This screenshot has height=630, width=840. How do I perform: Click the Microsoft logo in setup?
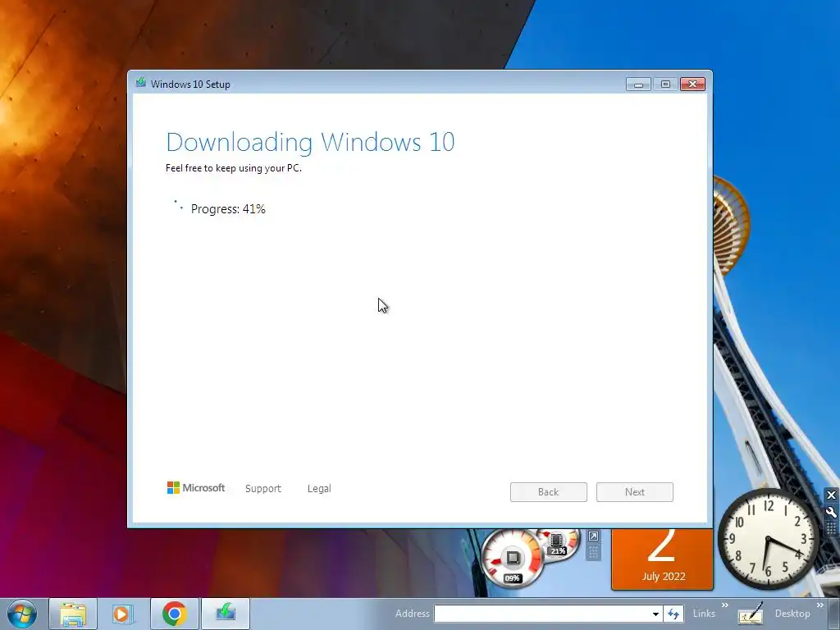(196, 487)
